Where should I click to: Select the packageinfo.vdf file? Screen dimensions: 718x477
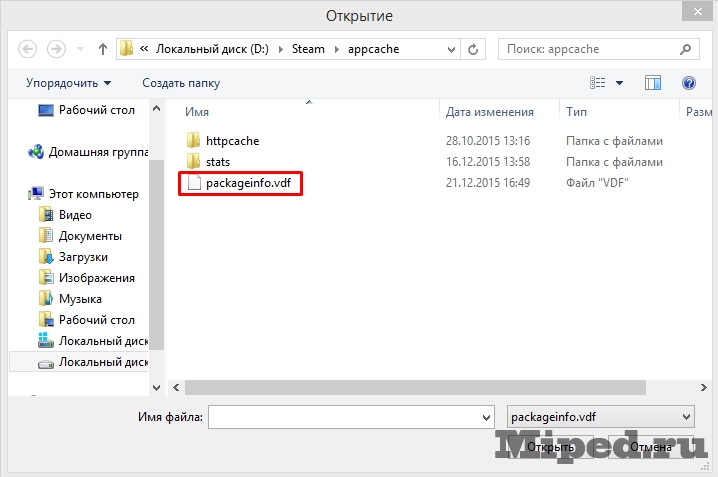[x=253, y=183]
